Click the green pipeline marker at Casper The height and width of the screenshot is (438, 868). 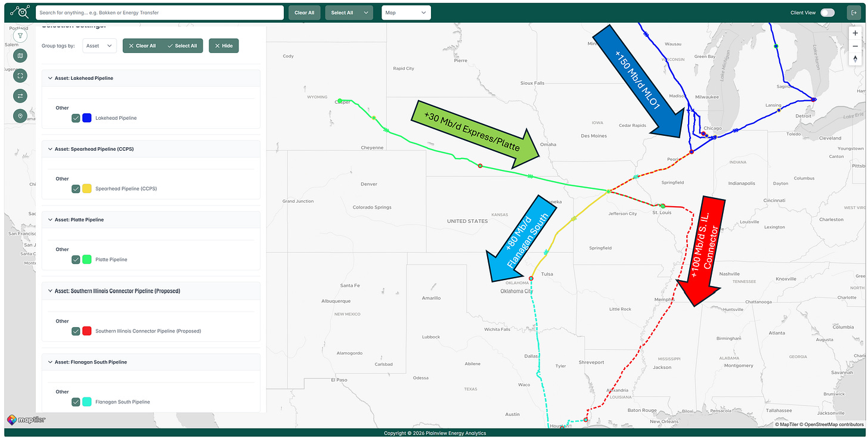pyautogui.click(x=339, y=101)
